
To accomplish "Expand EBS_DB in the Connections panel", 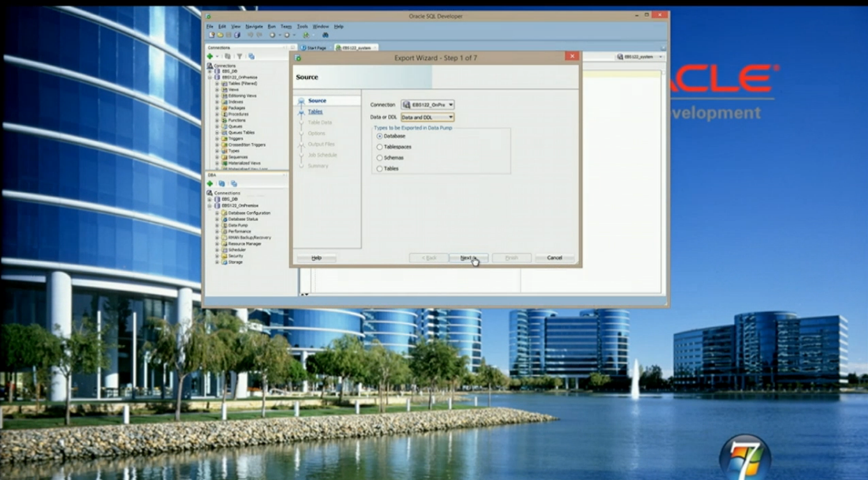I will pyautogui.click(x=210, y=71).
